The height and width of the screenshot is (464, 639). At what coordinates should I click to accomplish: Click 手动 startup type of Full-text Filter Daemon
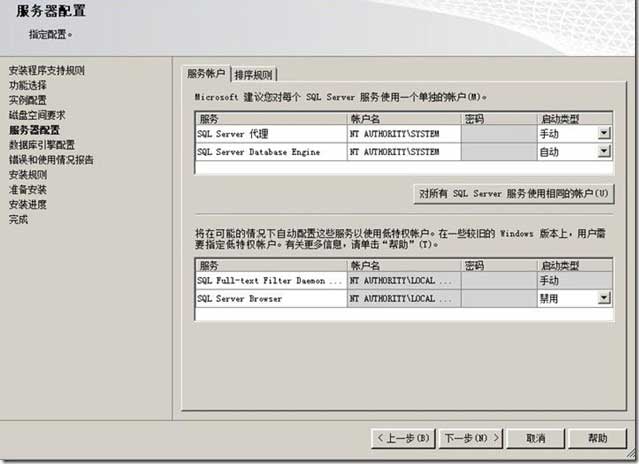click(x=575, y=280)
